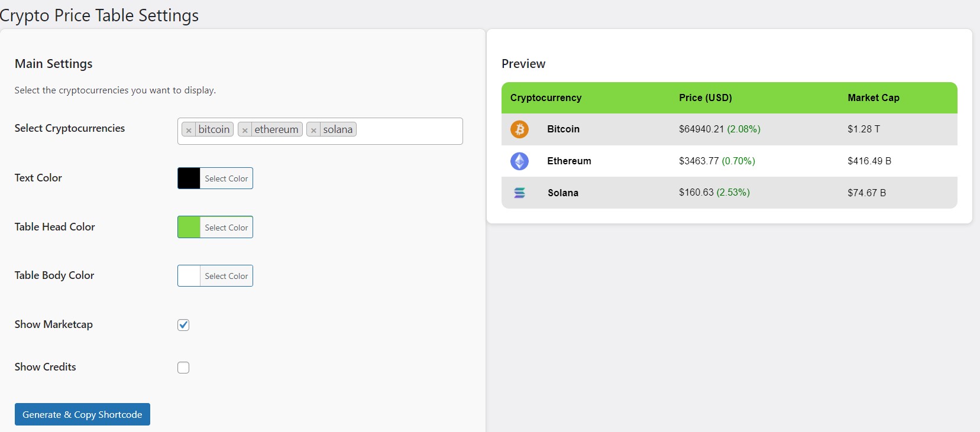Viewport: 980px width, 432px height.
Task: Remove the ethereum tag with its x
Action: click(245, 130)
